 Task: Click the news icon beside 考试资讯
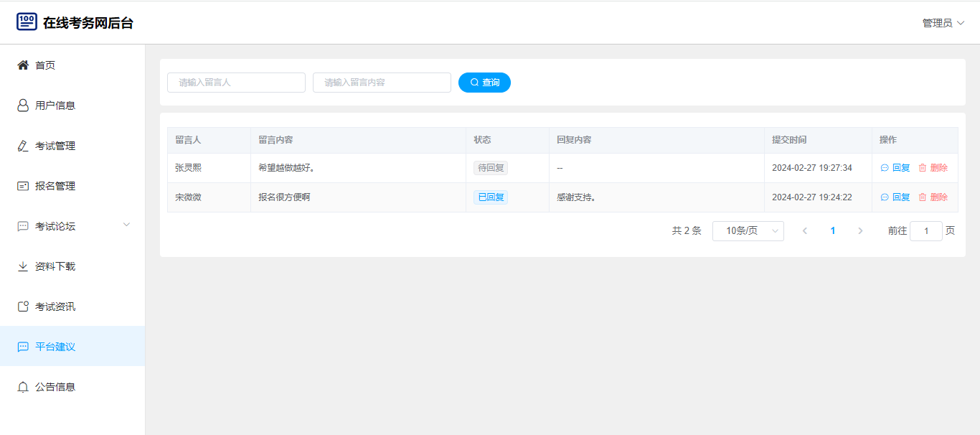(x=23, y=307)
